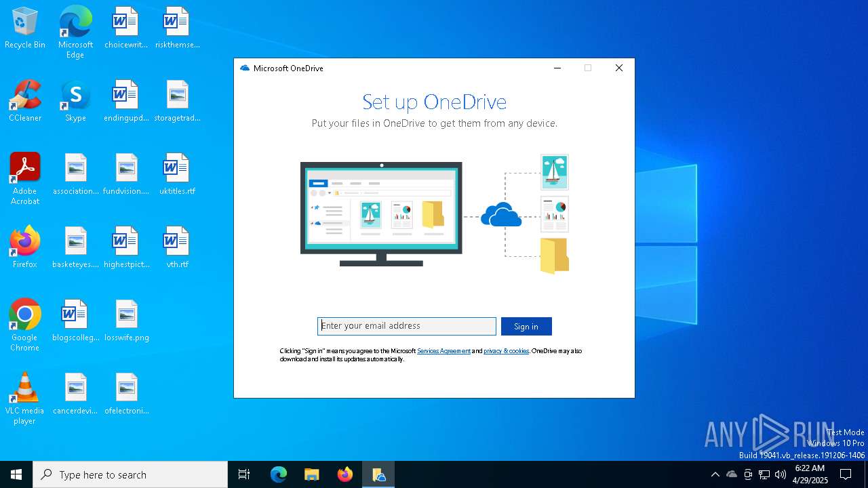This screenshot has width=868, height=488.
Task: Select the VLC media player shortcut
Action: pos(25,399)
